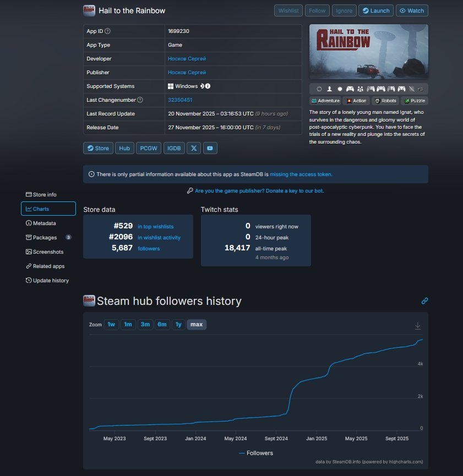The width and height of the screenshot is (463, 476).
Task: Click the Puzzle tag
Action: pos(415,101)
